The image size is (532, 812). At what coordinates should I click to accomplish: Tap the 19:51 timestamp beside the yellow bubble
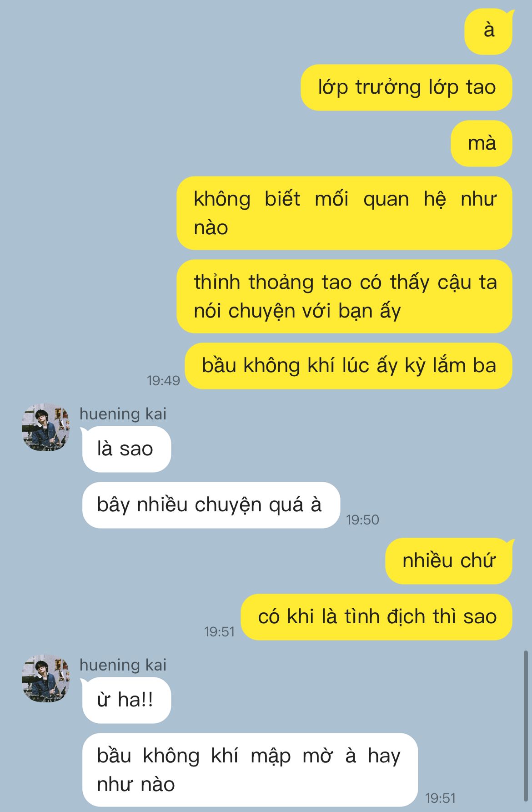tap(219, 631)
